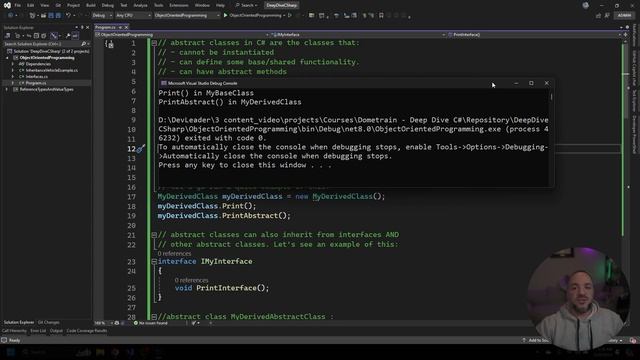This screenshot has height=360, width=640.
Task: Expand the ReferenceTypesAndValueTypes project node
Action: coord(7,89)
